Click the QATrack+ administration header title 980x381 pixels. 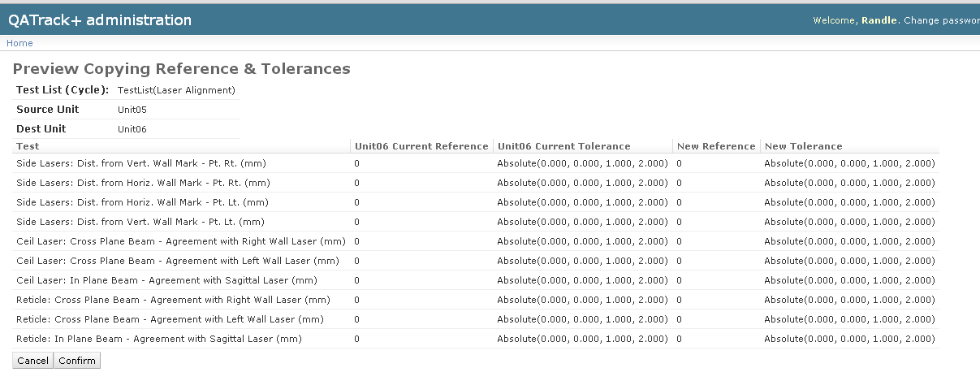coord(100,20)
